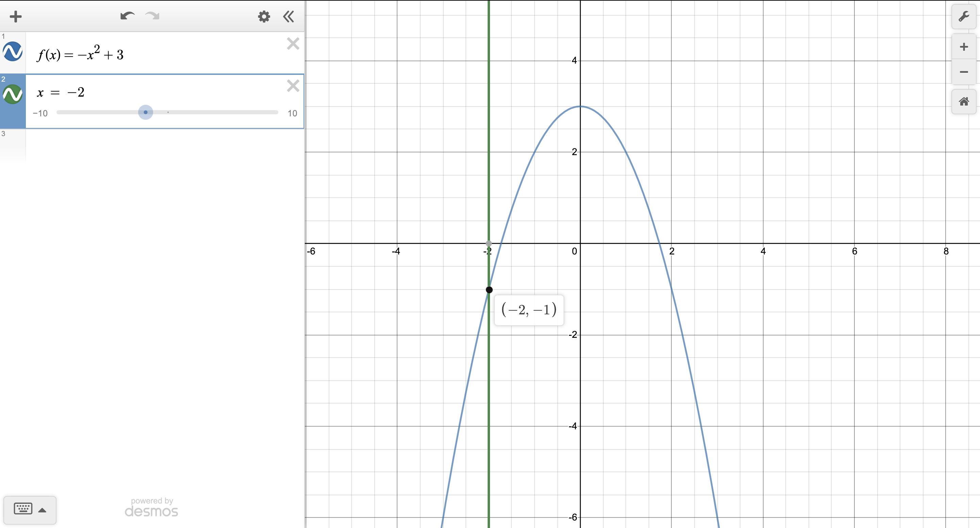Click the redo arrow icon
This screenshot has height=528, width=980.
coord(152,16)
